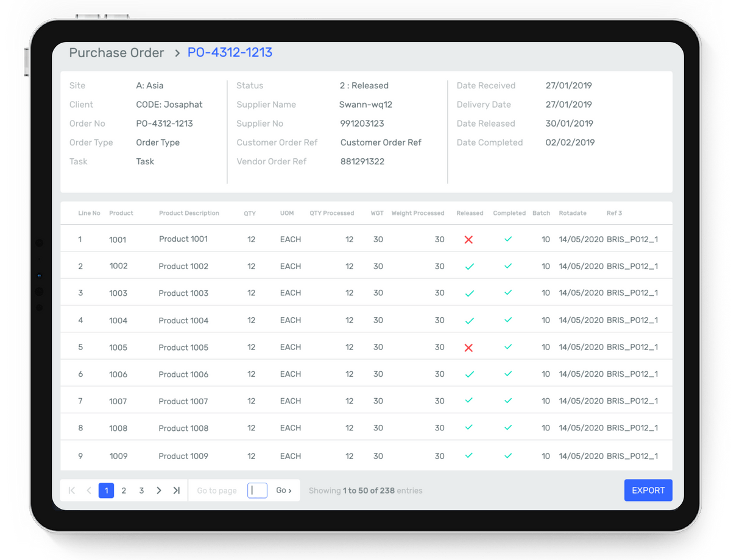The width and height of the screenshot is (731, 560).
Task: Jump to last page icon
Action: [x=177, y=491]
